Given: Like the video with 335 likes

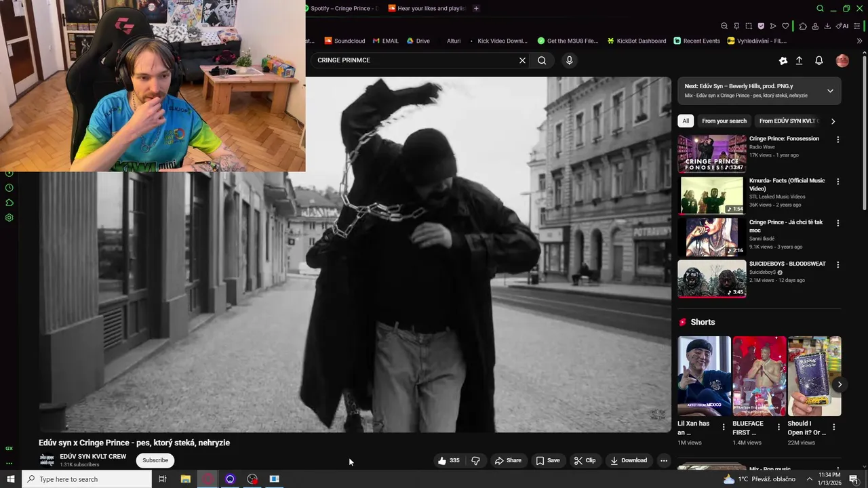Looking at the screenshot, I should 449,460.
